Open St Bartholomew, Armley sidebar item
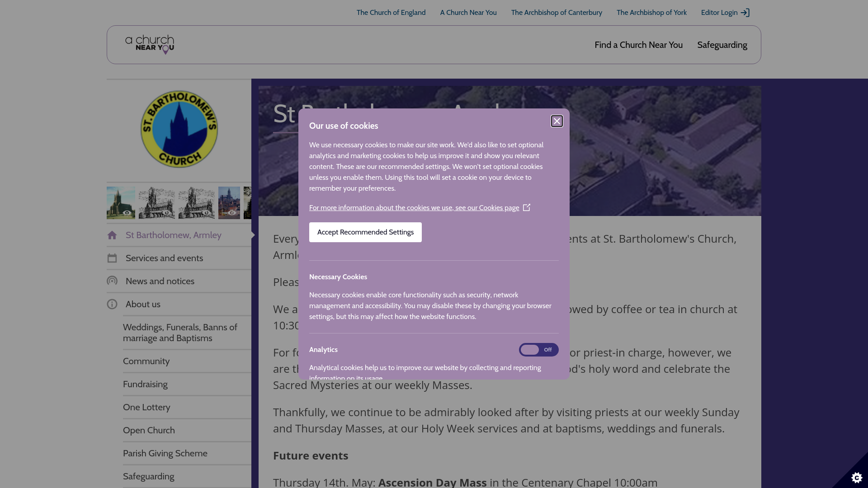This screenshot has height=488, width=868. [x=179, y=235]
